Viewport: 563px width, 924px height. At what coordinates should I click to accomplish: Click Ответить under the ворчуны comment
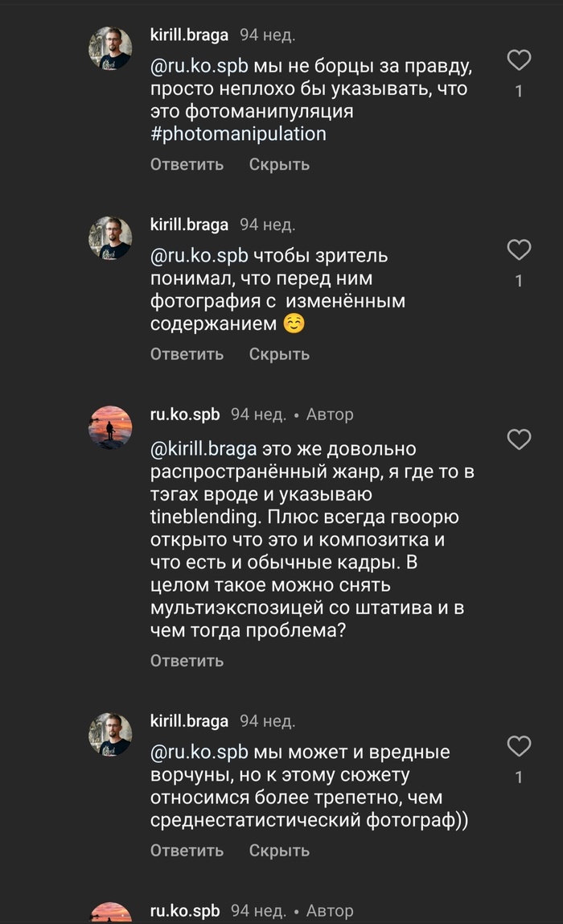click(x=187, y=851)
